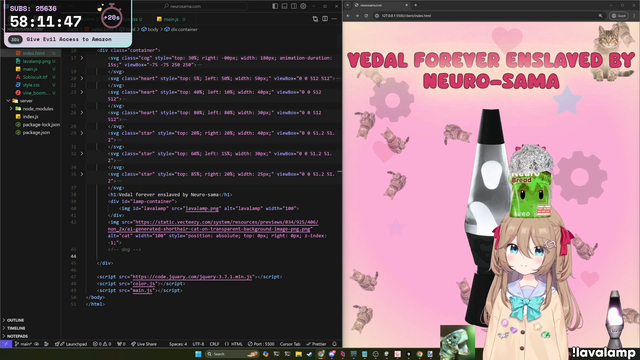Reload the page in browser
The image size is (640, 360).
point(366,16)
